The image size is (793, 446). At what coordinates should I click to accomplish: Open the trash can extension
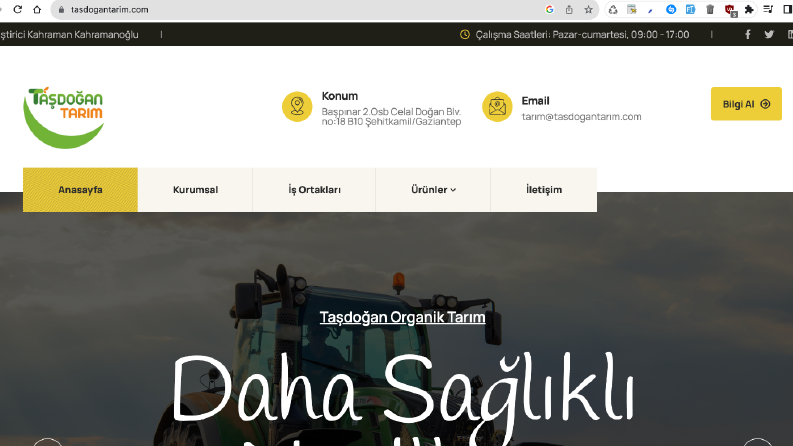(710, 9)
